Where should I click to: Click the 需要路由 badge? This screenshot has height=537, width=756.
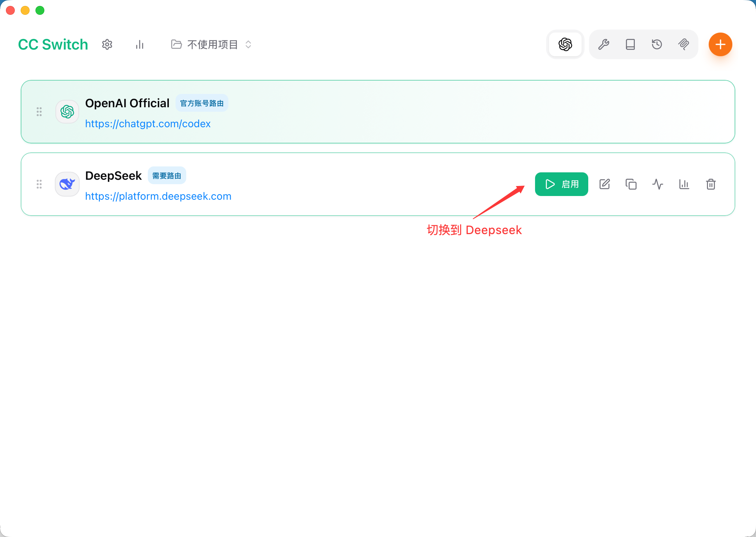point(167,176)
